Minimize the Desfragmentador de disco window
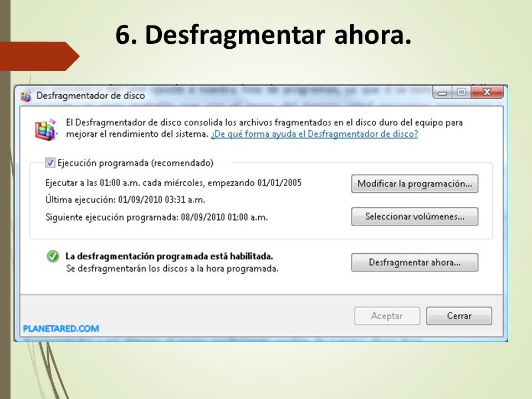This screenshot has width=532, height=399. point(442,93)
